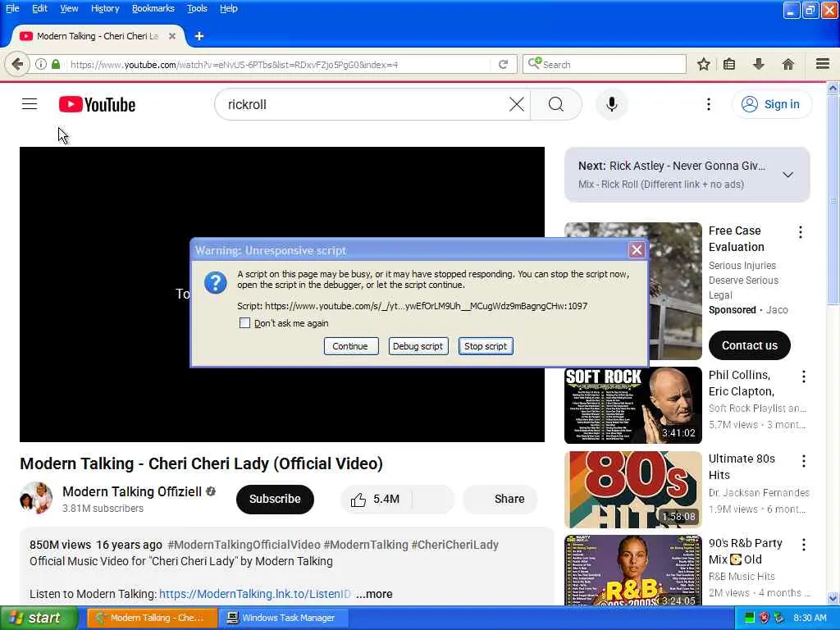The height and width of the screenshot is (630, 840).
Task: Focus the browser Search box
Action: click(x=605, y=64)
